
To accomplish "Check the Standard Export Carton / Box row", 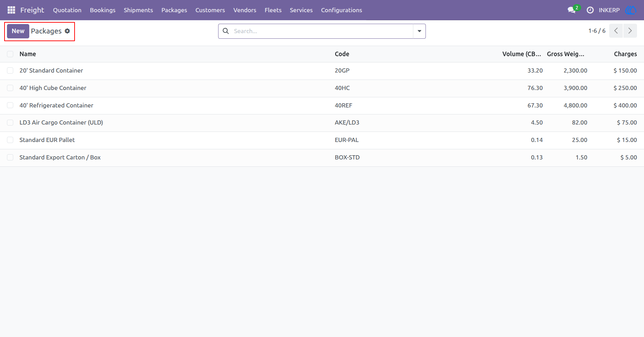I will click(10, 157).
